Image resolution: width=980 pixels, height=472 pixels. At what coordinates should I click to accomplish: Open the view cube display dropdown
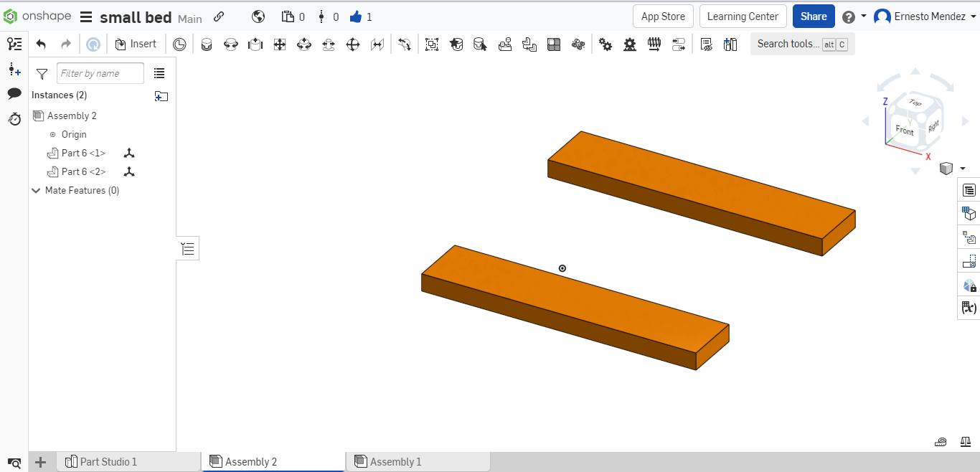coord(961,169)
